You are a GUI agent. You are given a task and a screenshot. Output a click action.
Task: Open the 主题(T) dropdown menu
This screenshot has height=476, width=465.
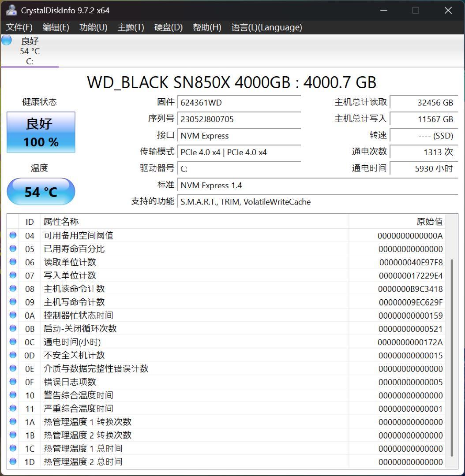click(x=131, y=27)
